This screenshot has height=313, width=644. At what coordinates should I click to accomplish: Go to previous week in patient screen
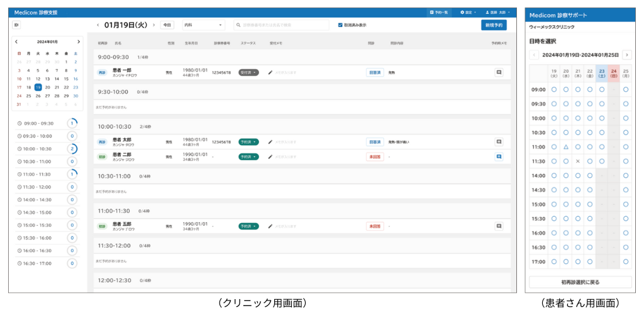pyautogui.click(x=534, y=55)
